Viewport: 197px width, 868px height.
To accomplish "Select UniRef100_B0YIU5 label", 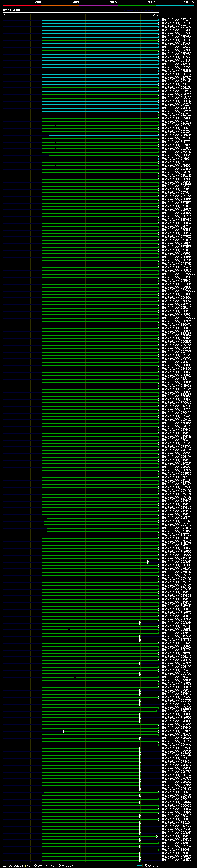I will click(x=177, y=139).
